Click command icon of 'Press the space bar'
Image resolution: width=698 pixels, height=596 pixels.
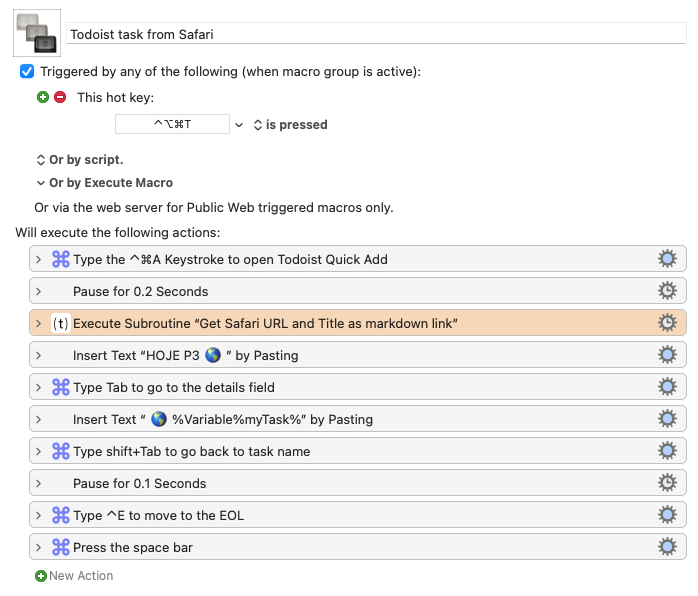61,547
